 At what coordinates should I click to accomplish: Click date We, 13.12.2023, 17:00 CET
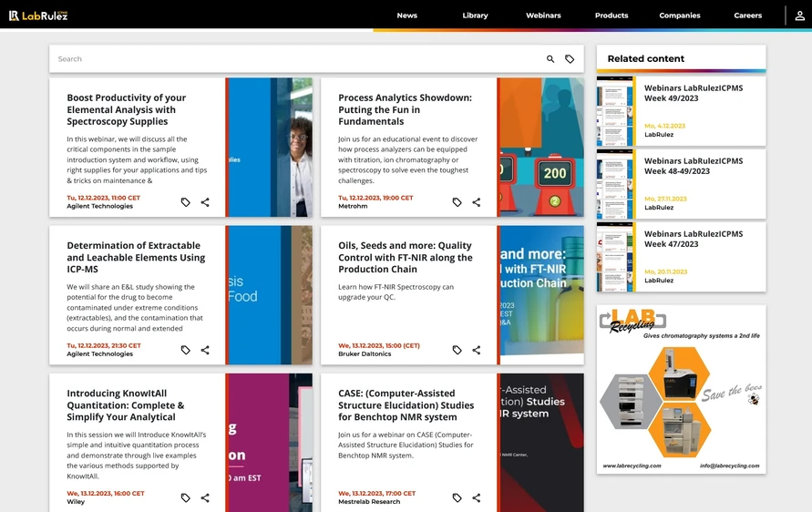pos(377,494)
